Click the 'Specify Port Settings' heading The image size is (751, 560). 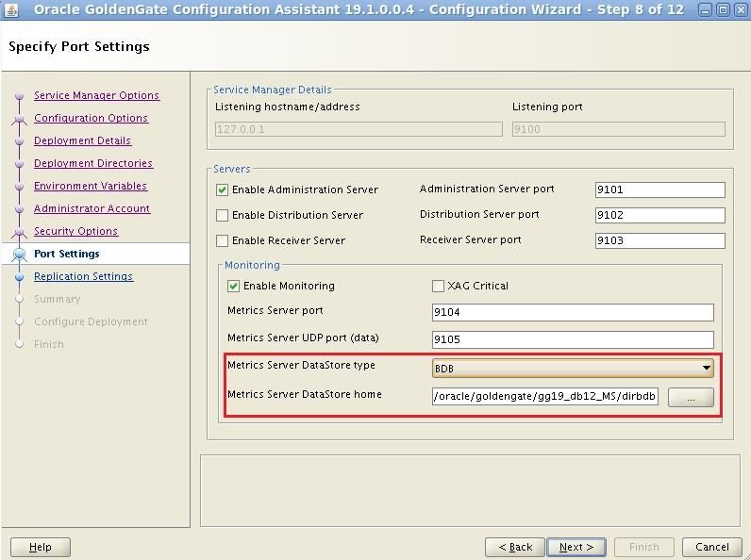[x=79, y=46]
